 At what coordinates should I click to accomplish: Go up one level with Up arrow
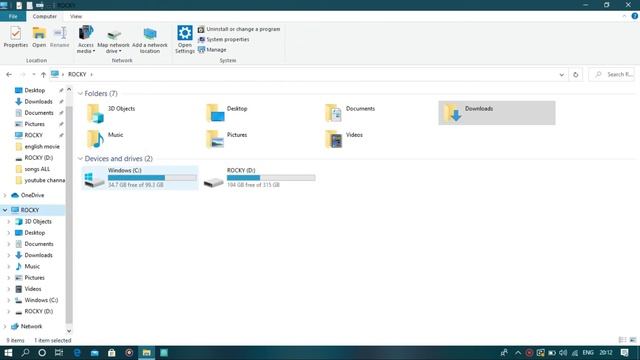[x=43, y=75]
